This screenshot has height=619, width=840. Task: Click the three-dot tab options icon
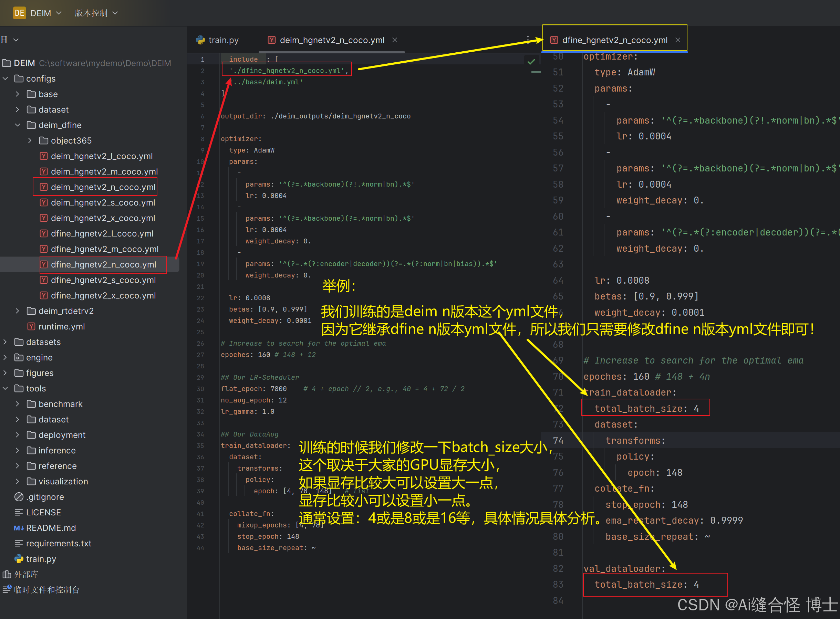point(528,40)
